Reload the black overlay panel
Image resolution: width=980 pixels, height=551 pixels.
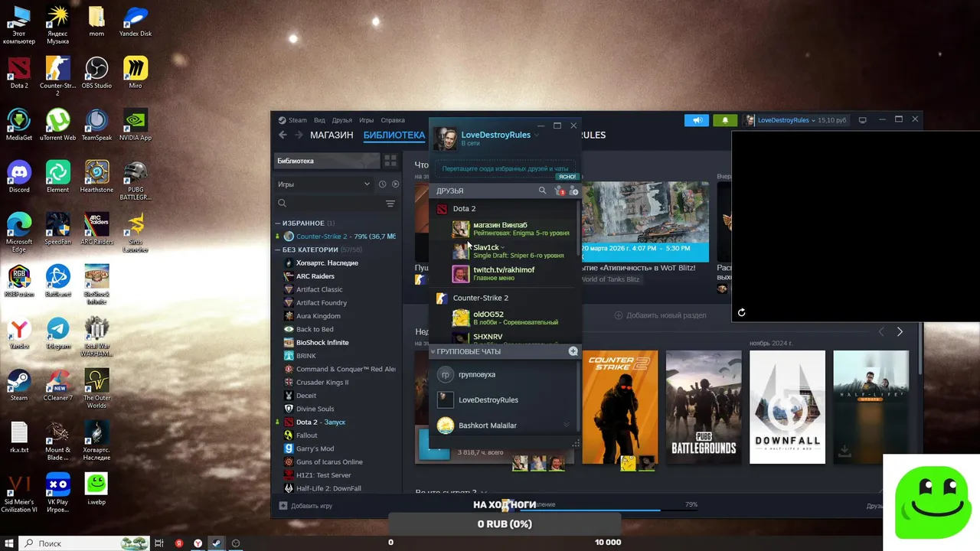click(741, 312)
